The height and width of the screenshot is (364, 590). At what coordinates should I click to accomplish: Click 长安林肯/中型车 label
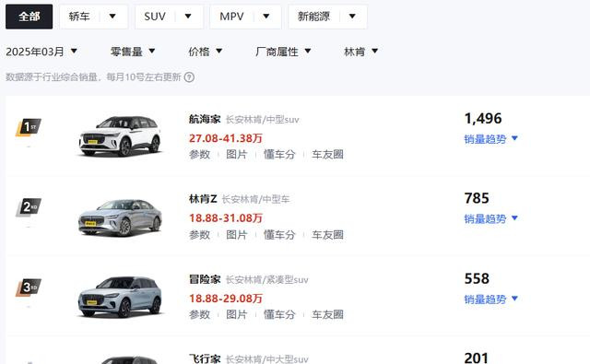[255, 199]
